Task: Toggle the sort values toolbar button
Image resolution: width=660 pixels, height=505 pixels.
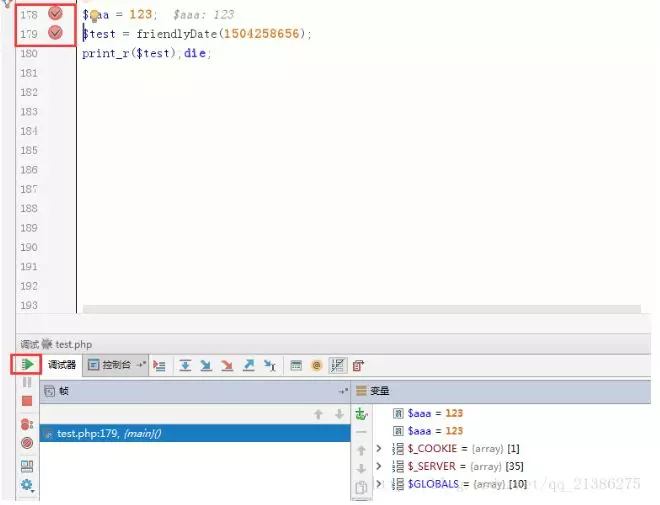Action: tap(338, 365)
